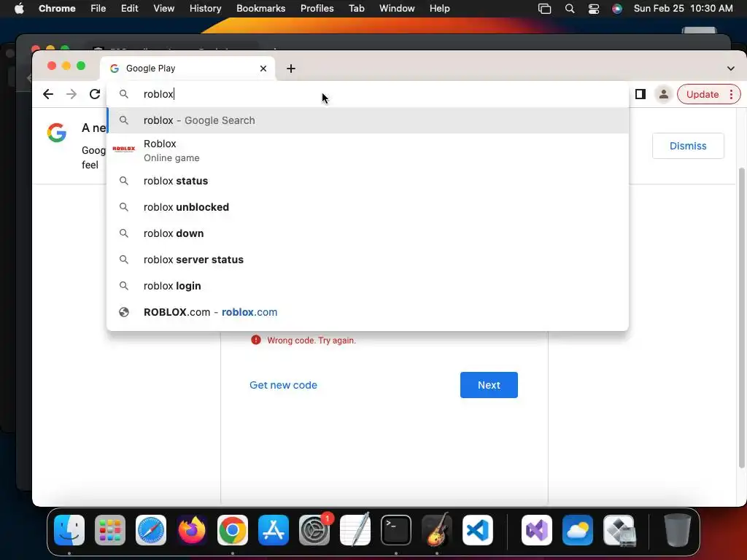Pick the 'roblox down' suggestion
747x560 pixels.
coord(368,233)
